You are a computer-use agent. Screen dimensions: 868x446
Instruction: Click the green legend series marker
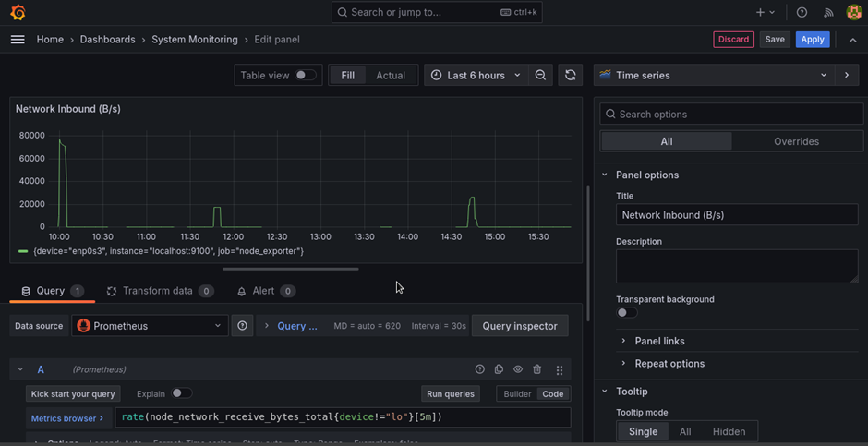click(x=23, y=251)
